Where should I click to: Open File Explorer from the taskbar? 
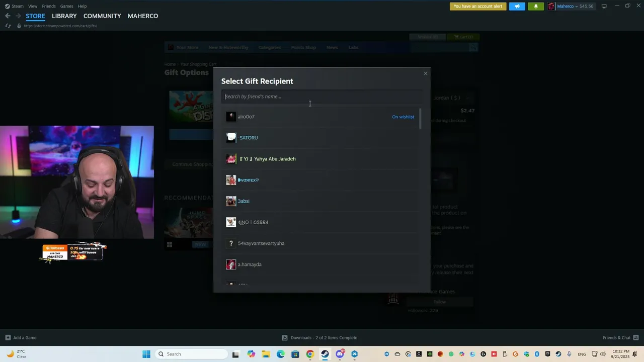click(x=266, y=354)
